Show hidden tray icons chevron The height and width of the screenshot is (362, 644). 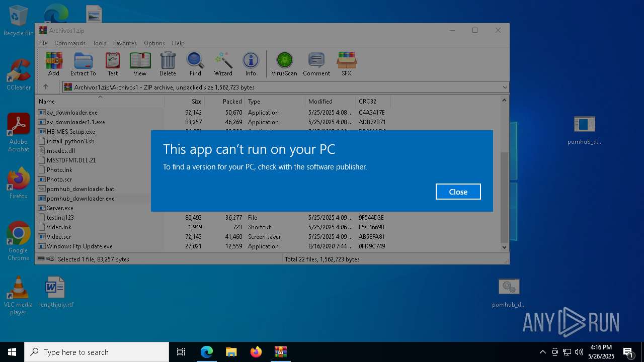tap(542, 352)
